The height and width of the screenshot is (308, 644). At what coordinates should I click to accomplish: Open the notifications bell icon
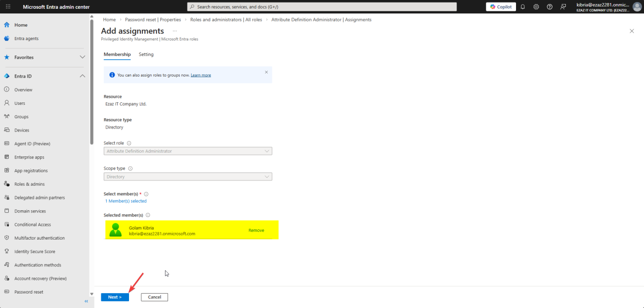coord(523,7)
